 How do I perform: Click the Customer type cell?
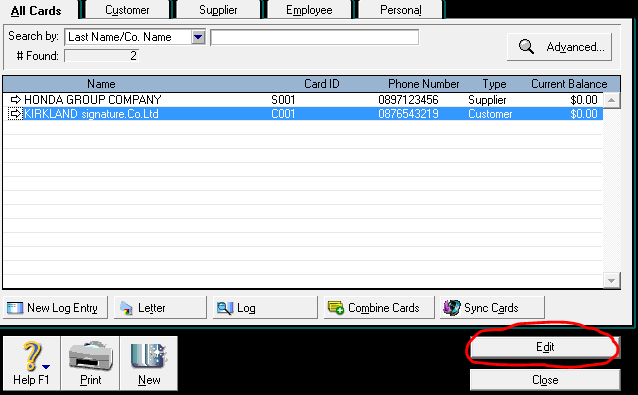[x=490, y=114]
